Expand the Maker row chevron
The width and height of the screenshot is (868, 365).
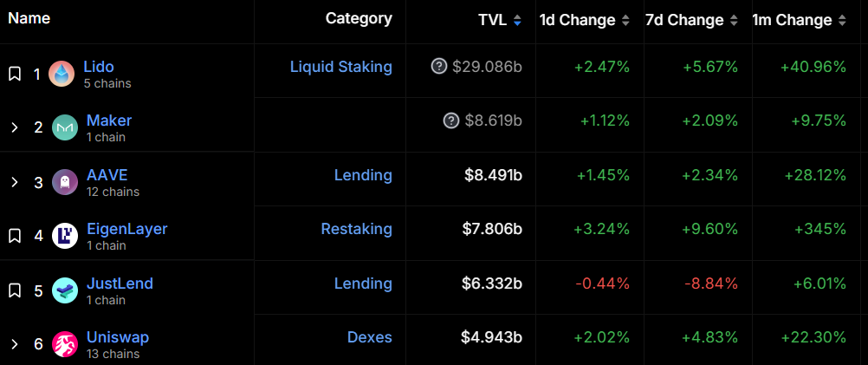point(15,128)
